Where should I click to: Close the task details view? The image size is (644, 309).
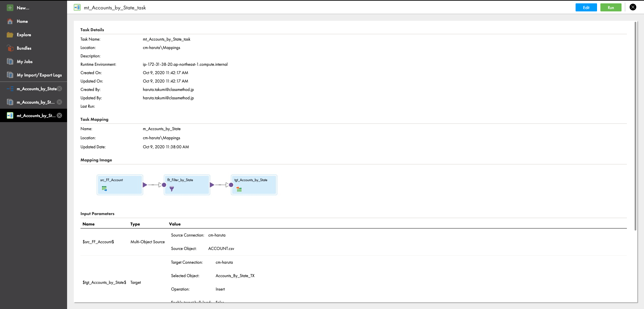click(x=633, y=7)
